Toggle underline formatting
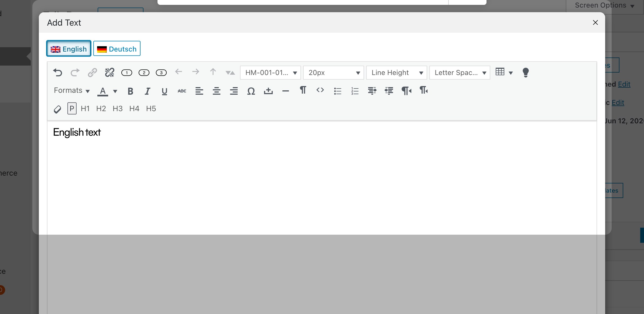 point(165,91)
